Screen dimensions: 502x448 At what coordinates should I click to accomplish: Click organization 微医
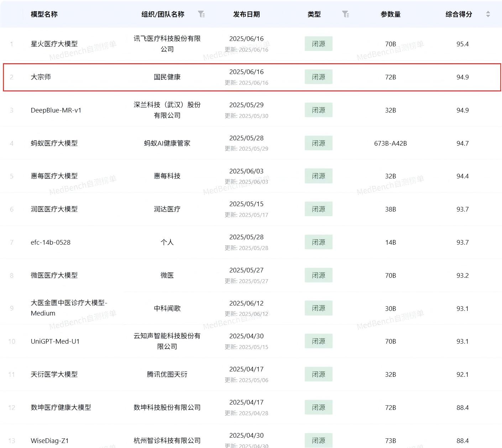pos(167,275)
